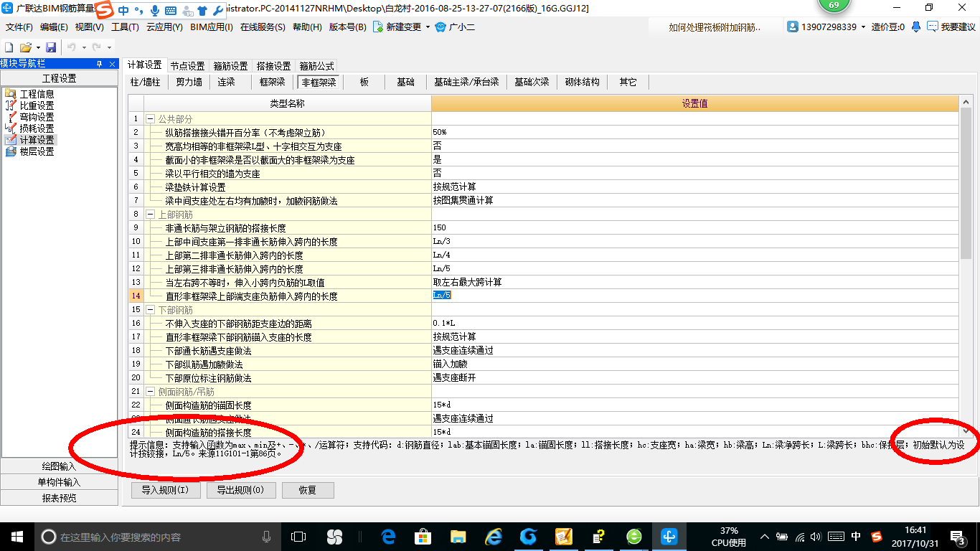Click the Sogou skin shirt icon
This screenshot has width=980, height=551.
pyautogui.click(x=203, y=11)
